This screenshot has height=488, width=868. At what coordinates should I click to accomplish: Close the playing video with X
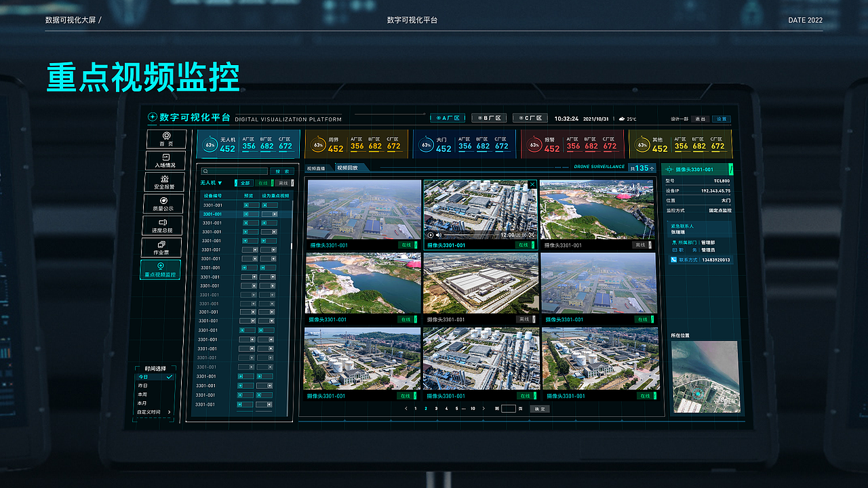532,184
